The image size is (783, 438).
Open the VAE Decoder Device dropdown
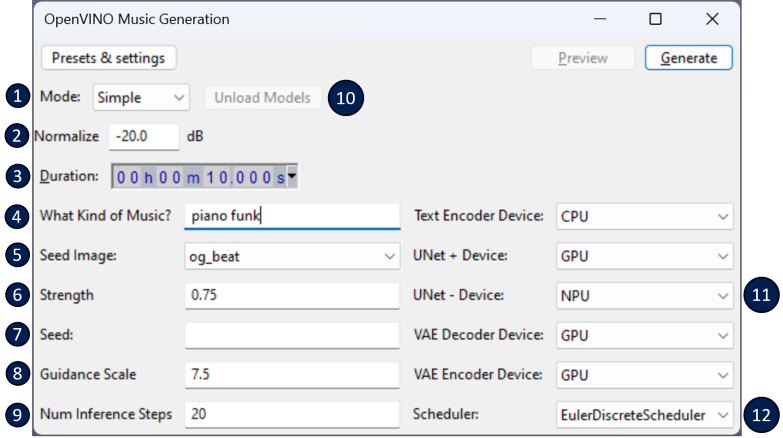(x=643, y=335)
